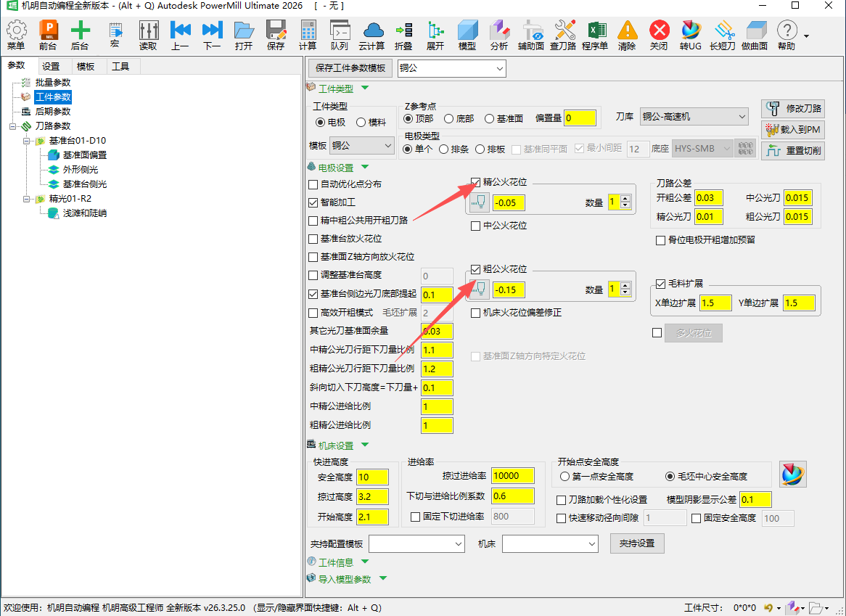Open the 夹持配置模板 dropdown

(416, 543)
